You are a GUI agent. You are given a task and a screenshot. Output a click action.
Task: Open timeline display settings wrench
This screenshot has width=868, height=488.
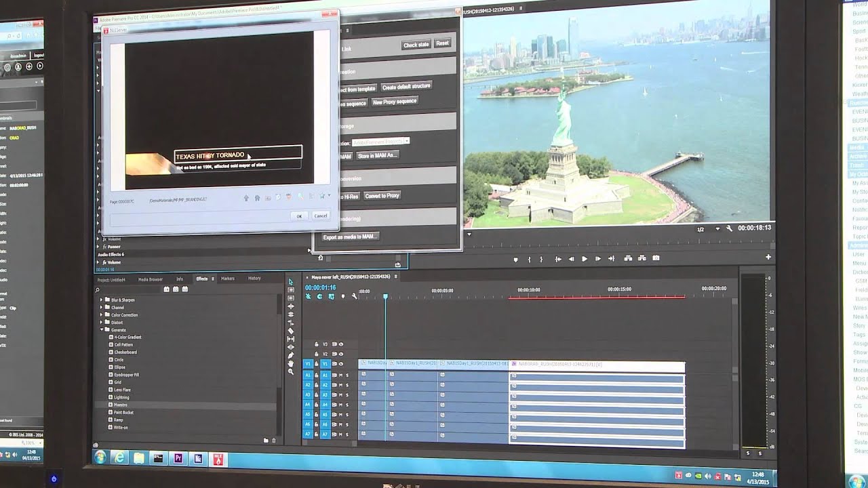tap(355, 296)
